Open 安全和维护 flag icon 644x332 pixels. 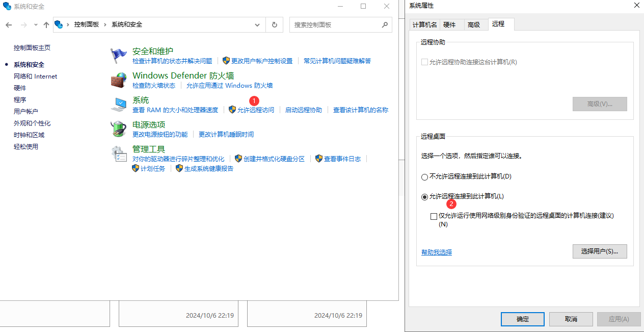(118, 55)
